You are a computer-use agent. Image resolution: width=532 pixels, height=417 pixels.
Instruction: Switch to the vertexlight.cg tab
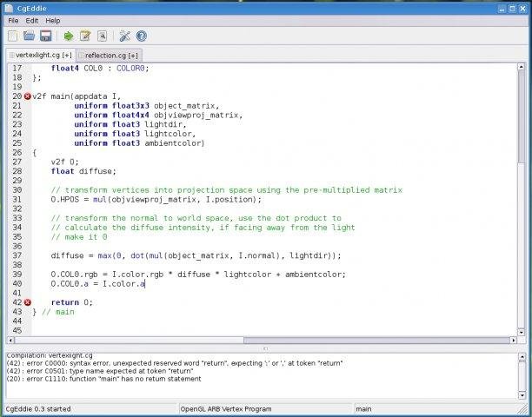click(x=41, y=55)
